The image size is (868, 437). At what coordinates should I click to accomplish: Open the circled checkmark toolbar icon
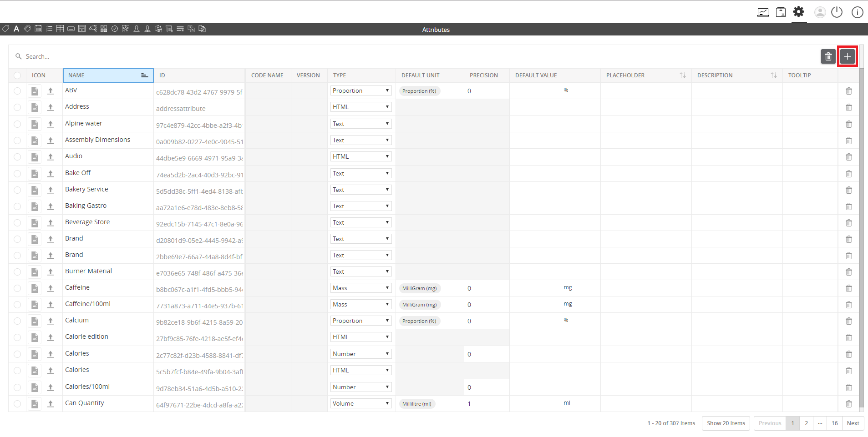(x=115, y=29)
